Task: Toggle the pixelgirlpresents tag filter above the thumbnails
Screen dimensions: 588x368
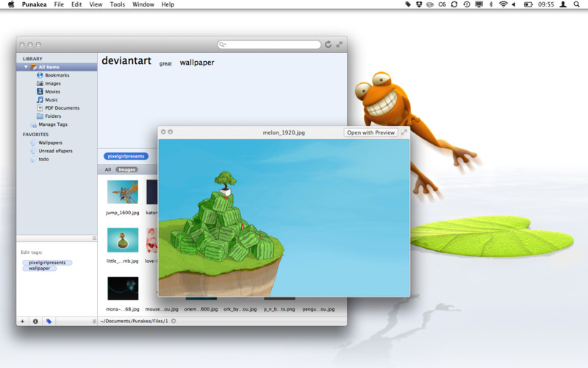Action: [126, 156]
